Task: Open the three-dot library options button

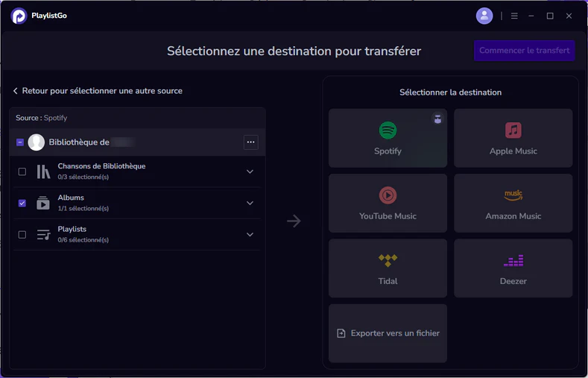Action: pos(251,142)
